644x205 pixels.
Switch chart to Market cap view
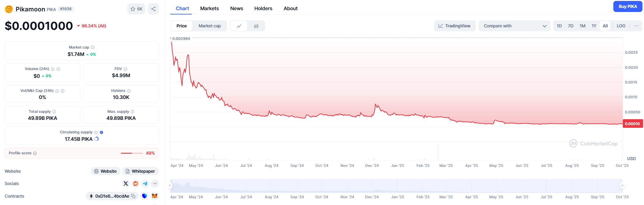(210, 26)
